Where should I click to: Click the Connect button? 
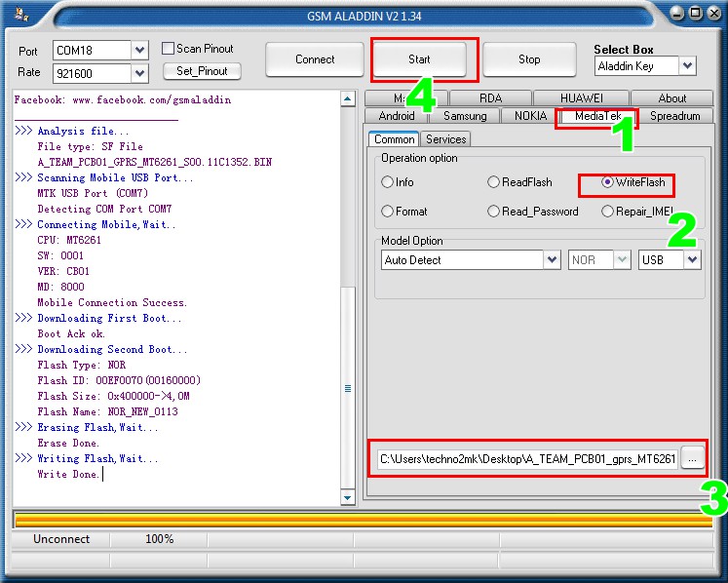[x=315, y=59]
